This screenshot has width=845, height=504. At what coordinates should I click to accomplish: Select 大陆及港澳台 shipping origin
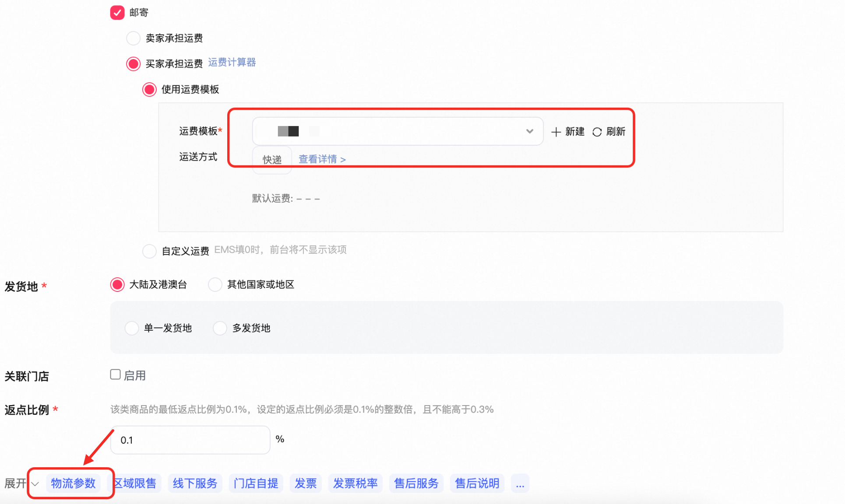tap(117, 285)
